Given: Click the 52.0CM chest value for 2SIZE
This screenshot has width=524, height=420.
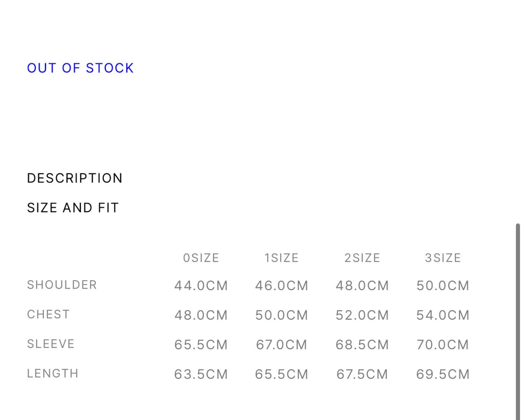Looking at the screenshot, I should pos(362,315).
